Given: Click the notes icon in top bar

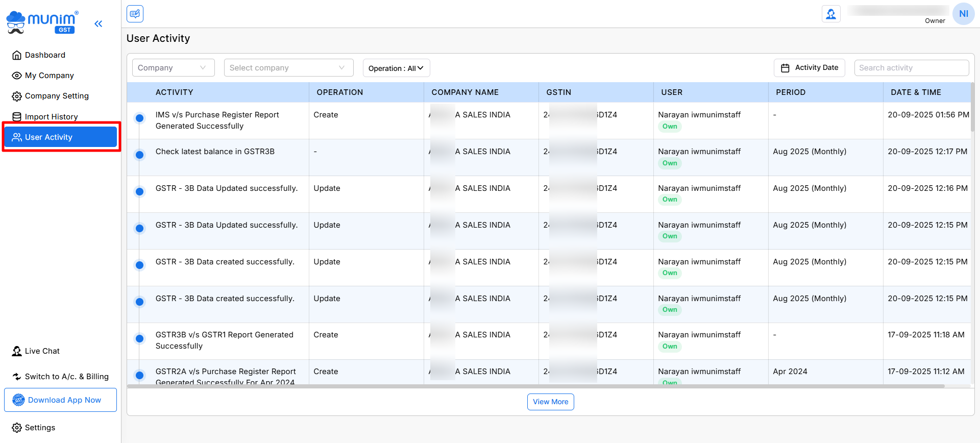Looking at the screenshot, I should click(x=135, y=14).
